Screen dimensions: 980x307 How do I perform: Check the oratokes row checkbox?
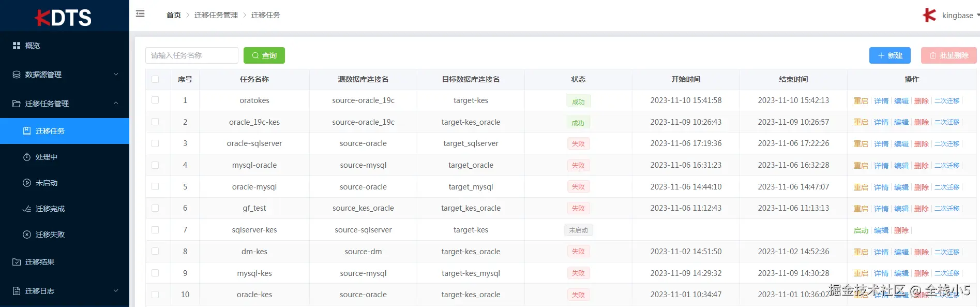click(155, 100)
